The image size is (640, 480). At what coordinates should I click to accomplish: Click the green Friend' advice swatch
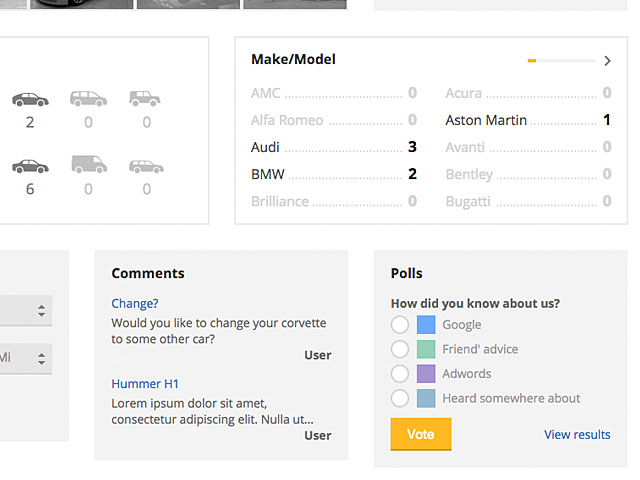tap(426, 349)
